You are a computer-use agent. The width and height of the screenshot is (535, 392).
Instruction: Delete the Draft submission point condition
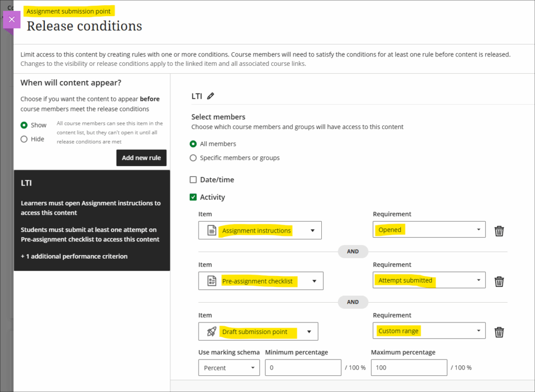pyautogui.click(x=499, y=332)
